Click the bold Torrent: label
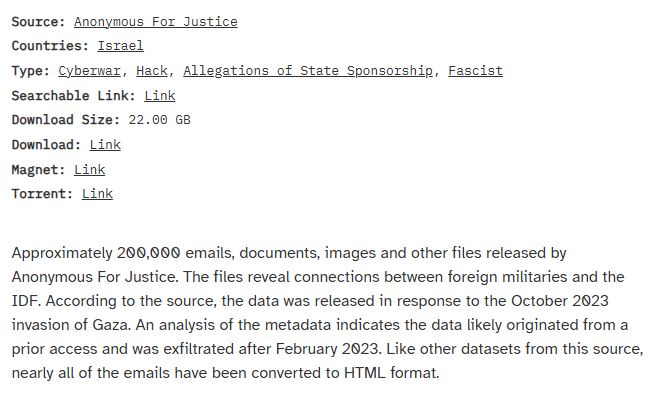This screenshot has height=395, width=671. [x=42, y=193]
